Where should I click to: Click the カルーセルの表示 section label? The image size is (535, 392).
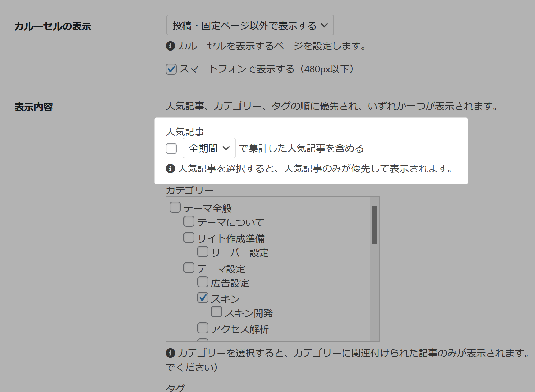click(53, 26)
